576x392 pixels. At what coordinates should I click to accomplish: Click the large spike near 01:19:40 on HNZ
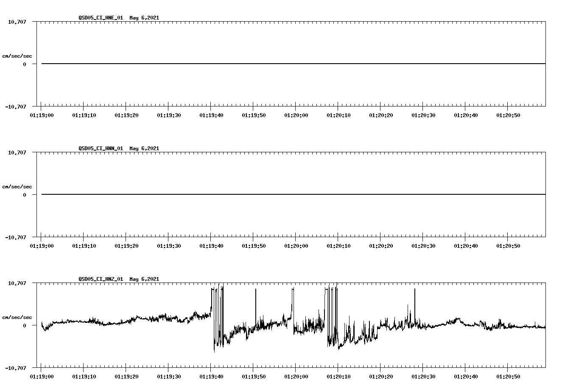pyautogui.click(x=219, y=293)
